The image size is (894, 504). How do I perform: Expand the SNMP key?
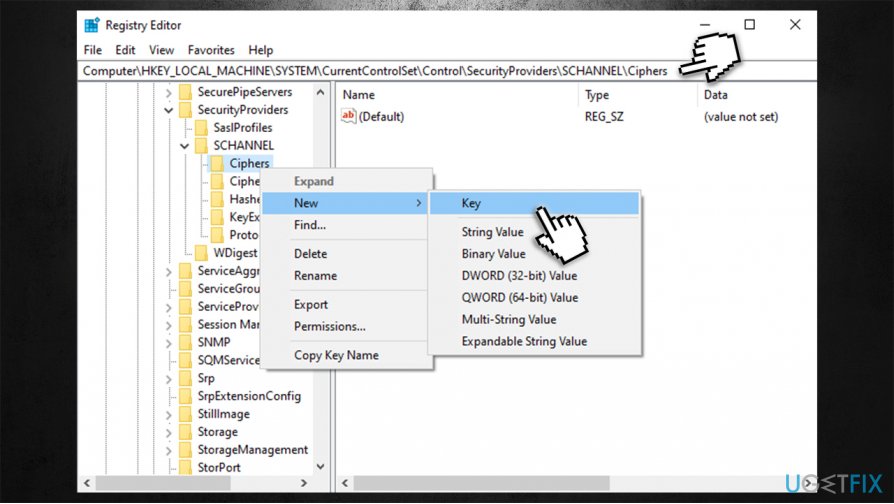coord(169,343)
